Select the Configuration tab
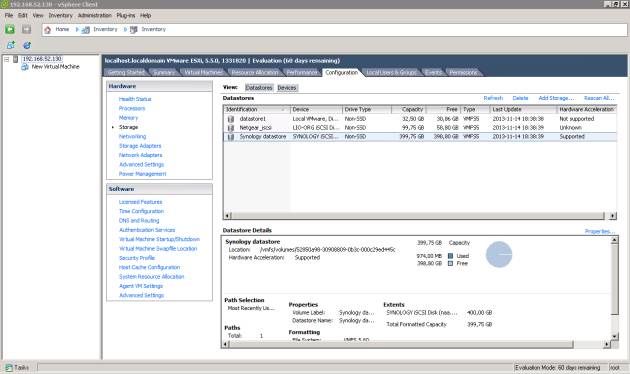This screenshot has height=374, width=630. (x=342, y=72)
